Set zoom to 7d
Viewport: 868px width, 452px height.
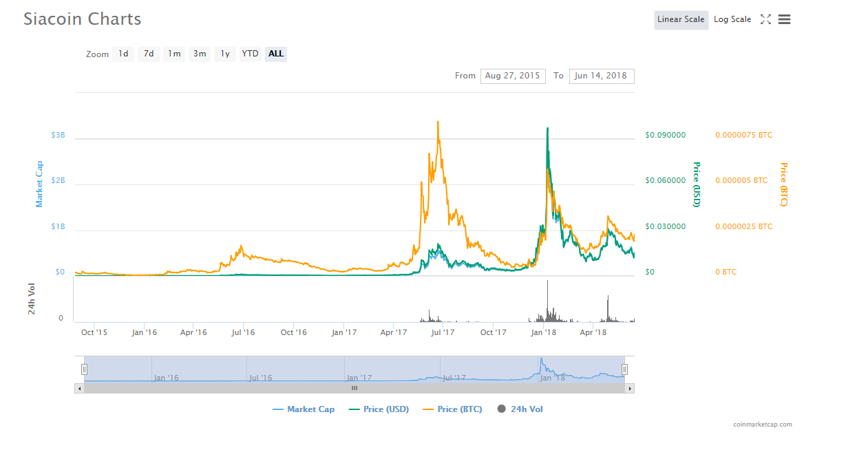pyautogui.click(x=149, y=54)
